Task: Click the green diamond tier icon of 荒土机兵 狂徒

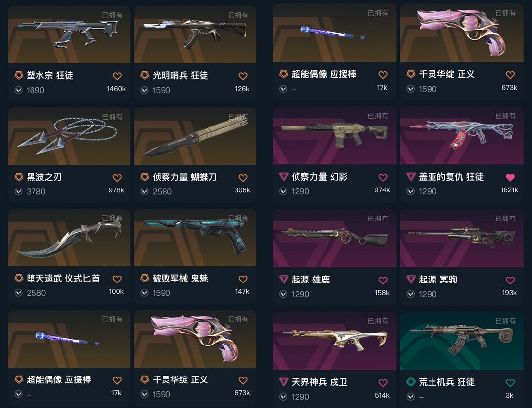Action: click(411, 382)
